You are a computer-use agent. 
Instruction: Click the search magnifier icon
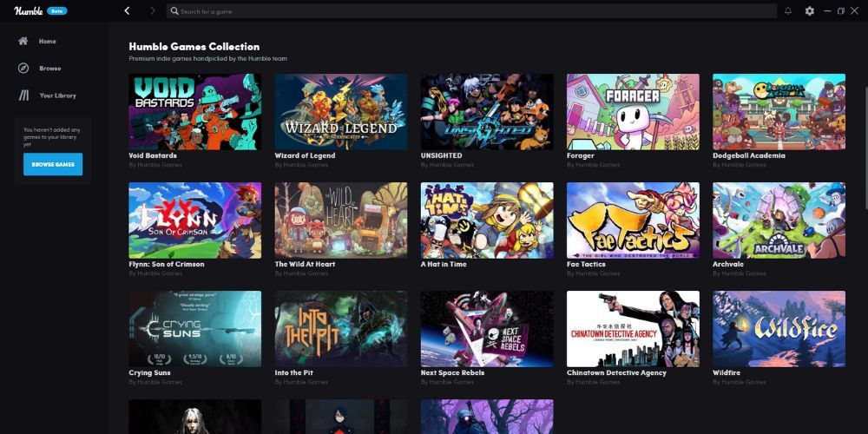coord(174,10)
